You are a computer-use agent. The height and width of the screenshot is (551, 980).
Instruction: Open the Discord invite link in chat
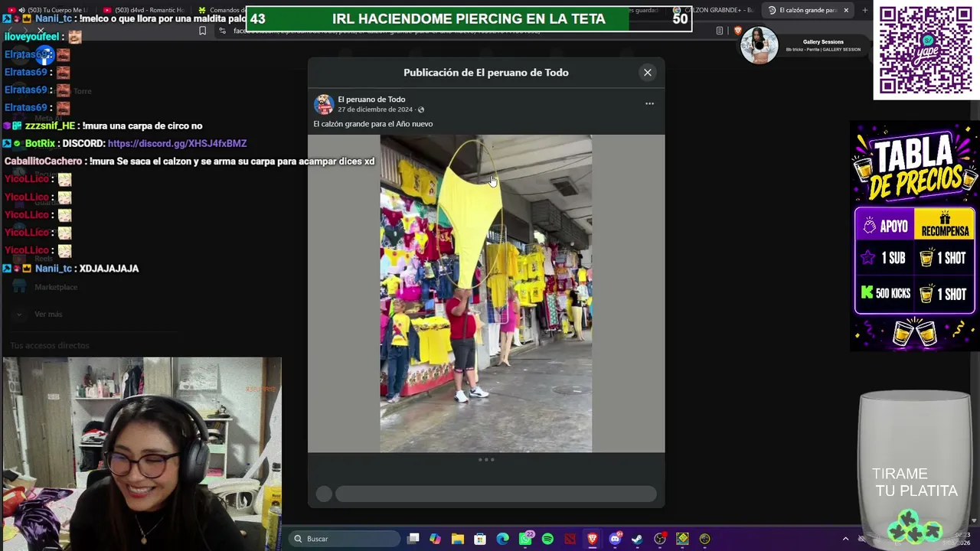177,144
